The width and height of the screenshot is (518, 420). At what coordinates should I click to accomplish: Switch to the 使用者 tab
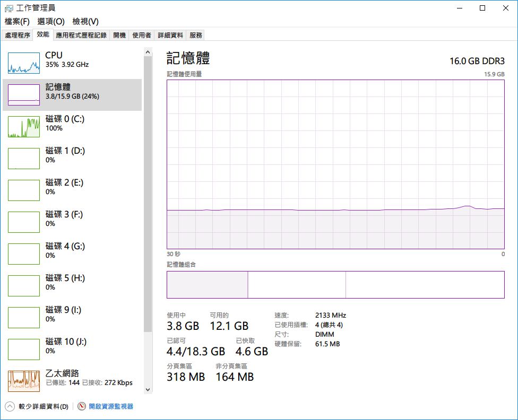click(141, 35)
